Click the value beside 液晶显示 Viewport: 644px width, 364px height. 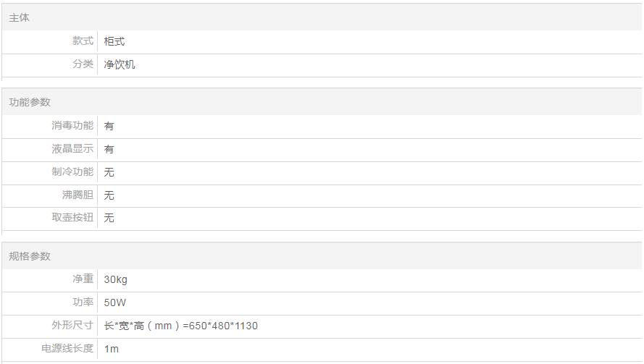(x=109, y=149)
